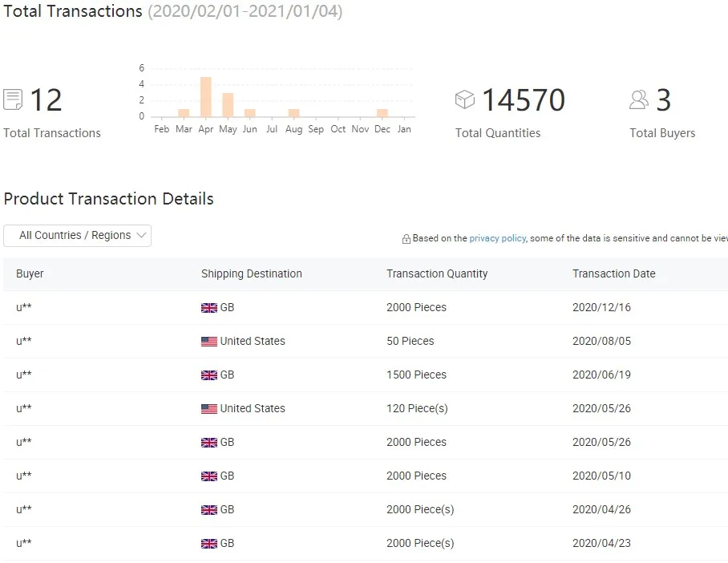This screenshot has height=563, width=728.
Task: Click the Total Transactions document icon
Action: [x=13, y=100]
